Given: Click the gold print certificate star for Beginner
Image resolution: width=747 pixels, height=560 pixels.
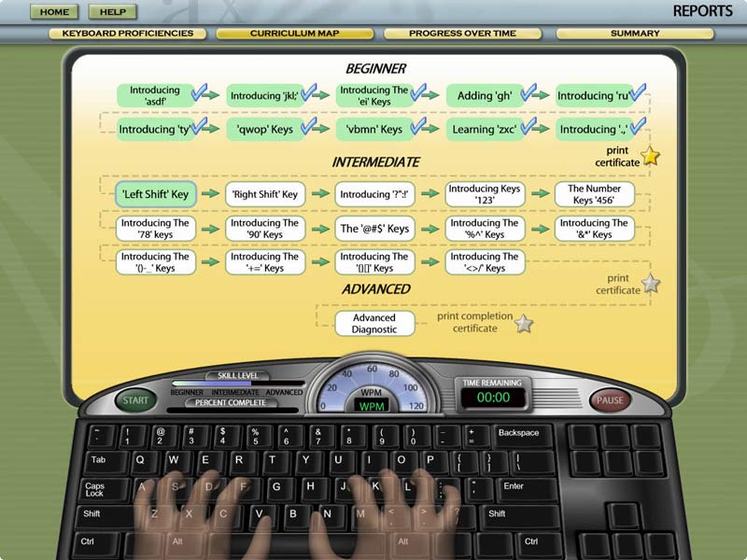Looking at the screenshot, I should (x=650, y=156).
